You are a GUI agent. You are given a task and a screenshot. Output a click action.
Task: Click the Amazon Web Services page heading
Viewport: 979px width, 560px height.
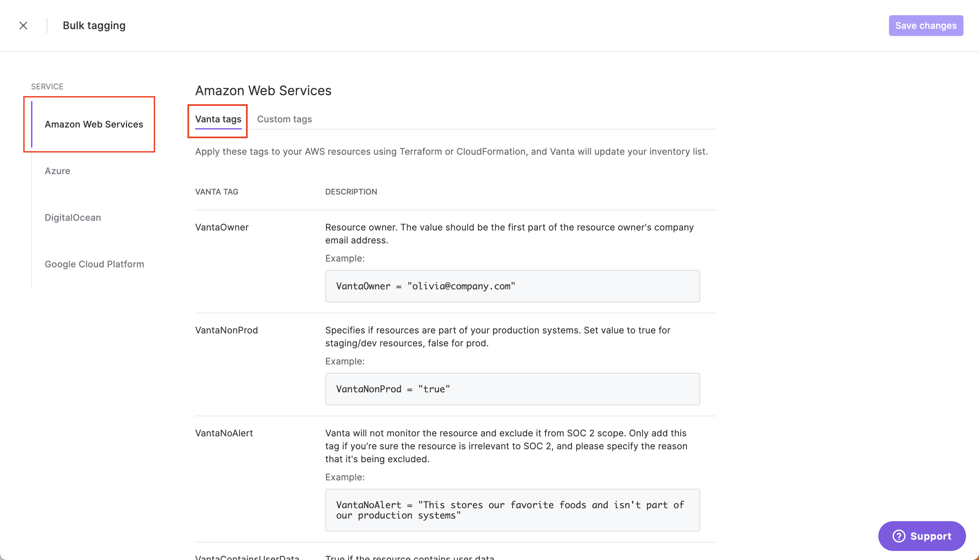pyautogui.click(x=263, y=90)
